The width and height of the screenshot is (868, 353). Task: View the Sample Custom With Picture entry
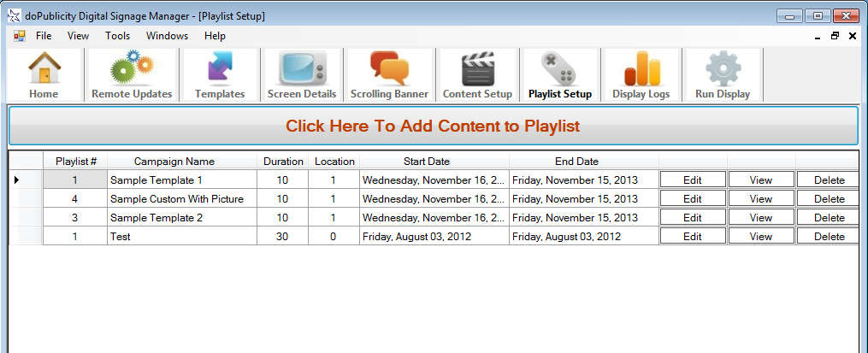point(760,199)
